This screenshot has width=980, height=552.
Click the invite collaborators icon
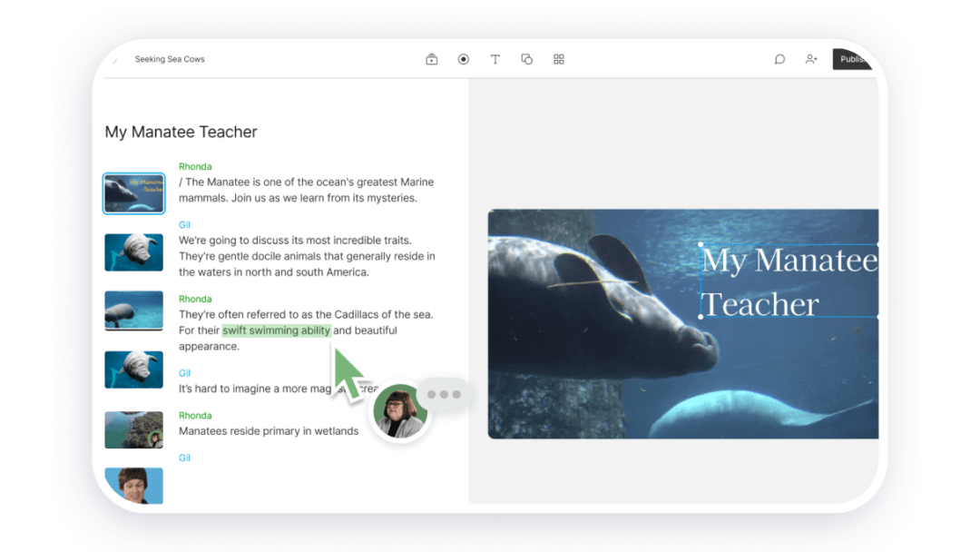(811, 59)
